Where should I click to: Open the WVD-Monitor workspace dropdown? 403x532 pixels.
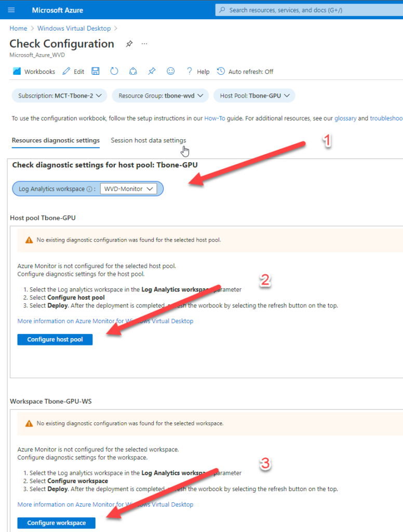(x=129, y=189)
